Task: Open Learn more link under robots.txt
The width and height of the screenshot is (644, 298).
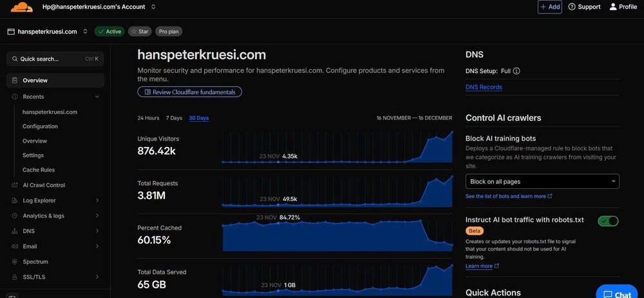Action: pos(482,266)
